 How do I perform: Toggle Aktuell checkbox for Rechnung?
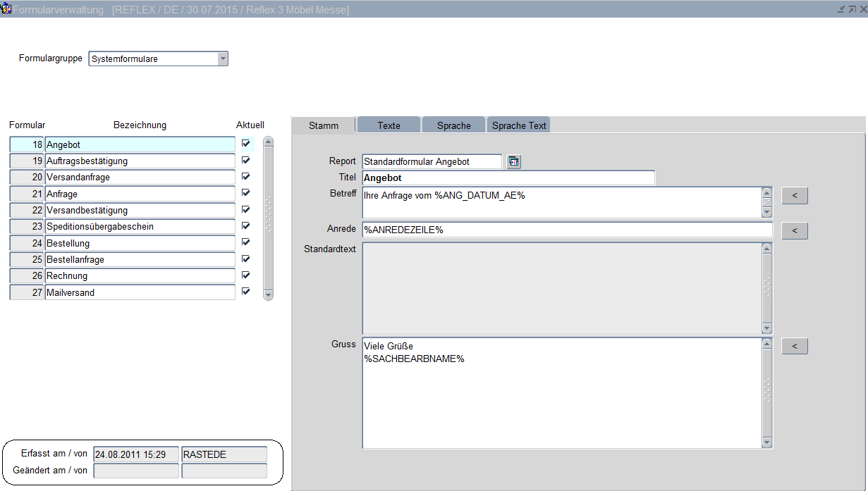(x=245, y=275)
